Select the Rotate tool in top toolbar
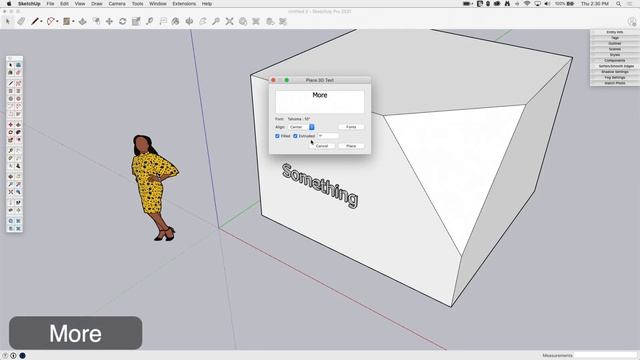The image size is (640, 360). (x=122, y=21)
